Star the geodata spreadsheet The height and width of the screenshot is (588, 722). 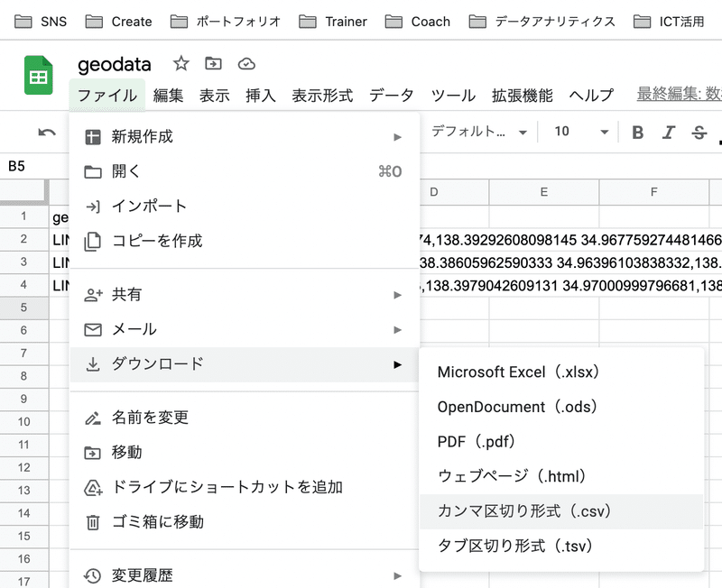[181, 64]
